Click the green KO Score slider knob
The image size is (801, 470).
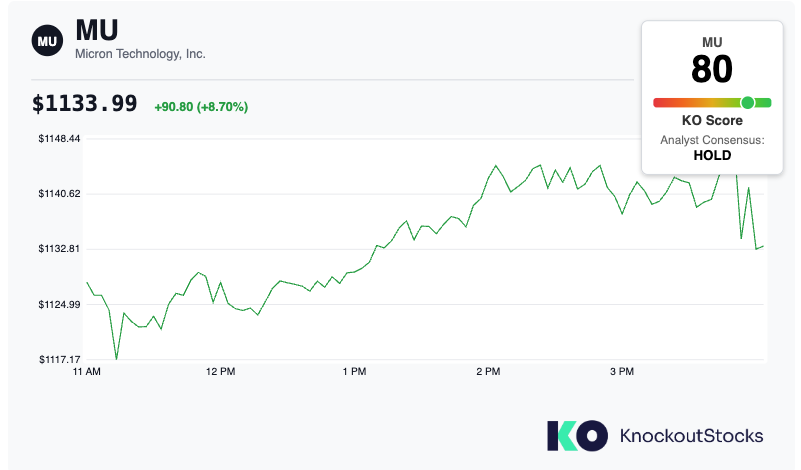[x=747, y=103]
